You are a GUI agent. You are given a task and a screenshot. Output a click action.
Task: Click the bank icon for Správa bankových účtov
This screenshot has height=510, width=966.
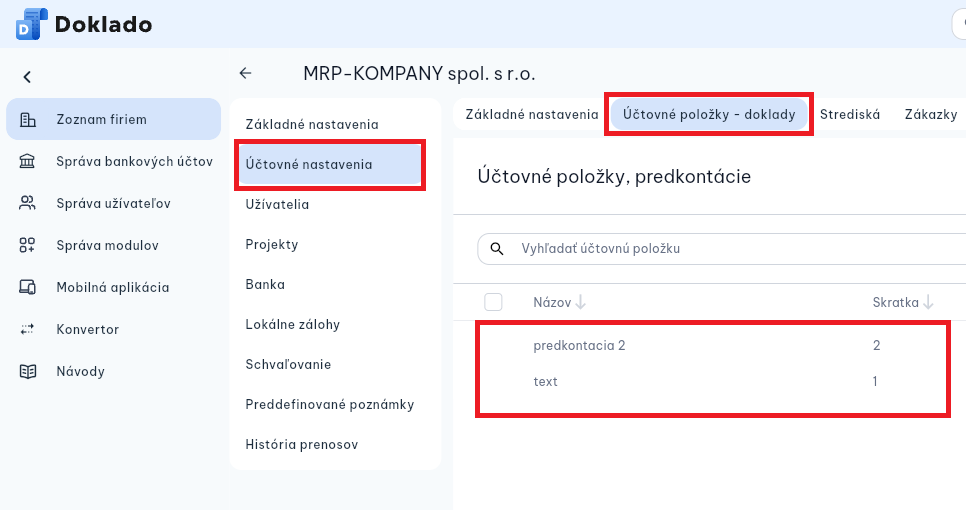(27, 161)
